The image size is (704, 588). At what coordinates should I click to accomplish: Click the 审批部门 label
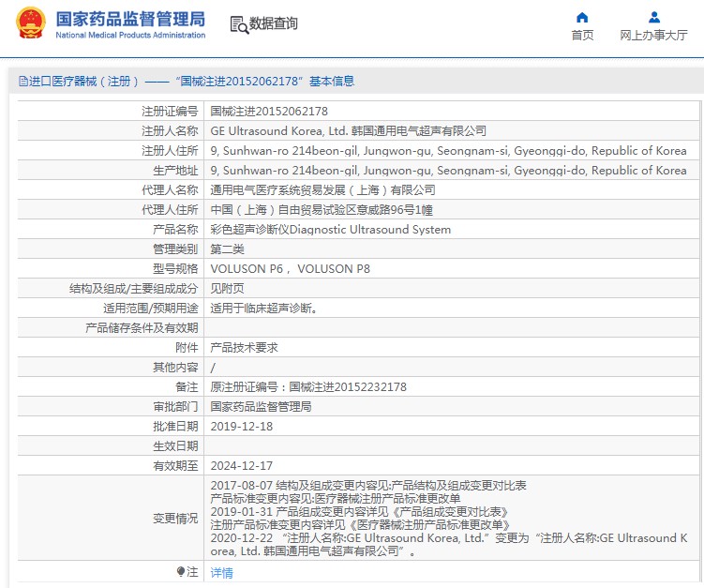click(x=175, y=407)
